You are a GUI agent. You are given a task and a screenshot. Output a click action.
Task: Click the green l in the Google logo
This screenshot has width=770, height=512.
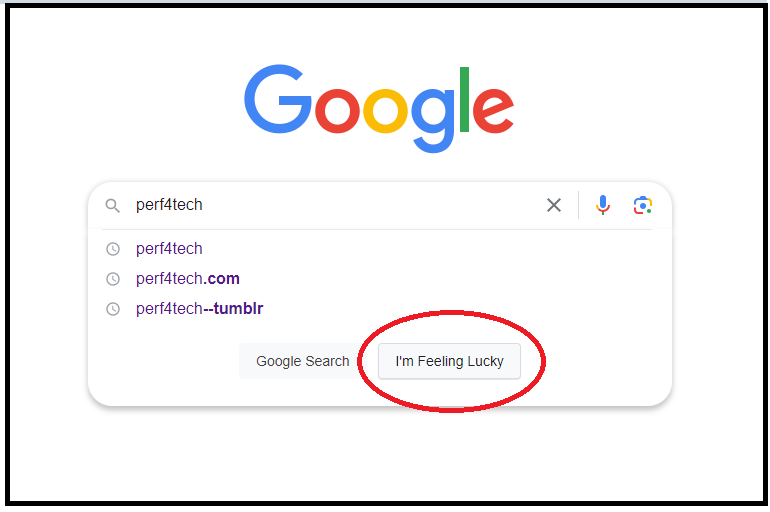pyautogui.click(x=465, y=100)
